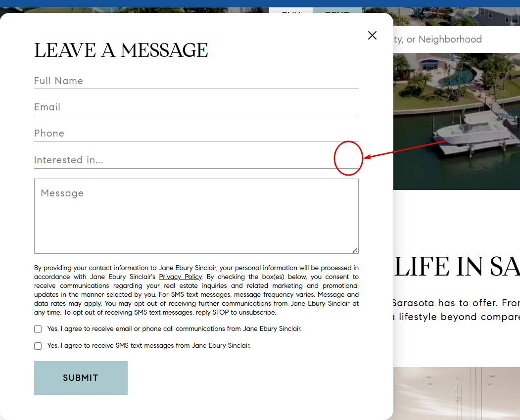This screenshot has height=420, width=520.
Task: Submit the message form
Action: pyautogui.click(x=81, y=378)
